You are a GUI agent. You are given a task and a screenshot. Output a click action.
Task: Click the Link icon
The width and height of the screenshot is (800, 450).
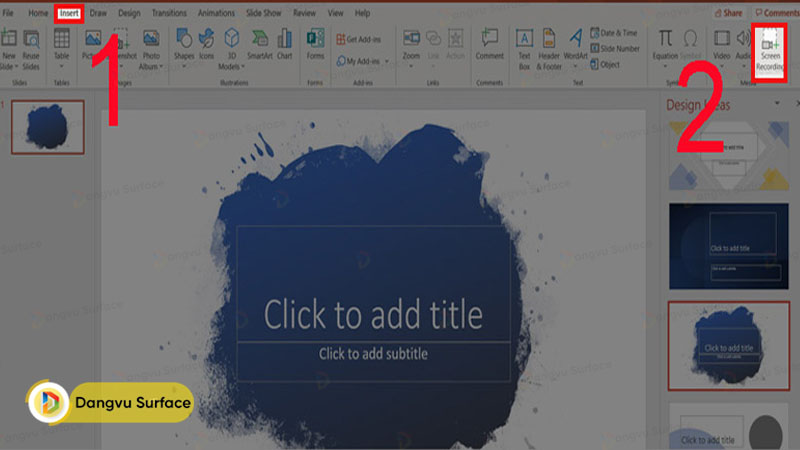pyautogui.click(x=433, y=45)
